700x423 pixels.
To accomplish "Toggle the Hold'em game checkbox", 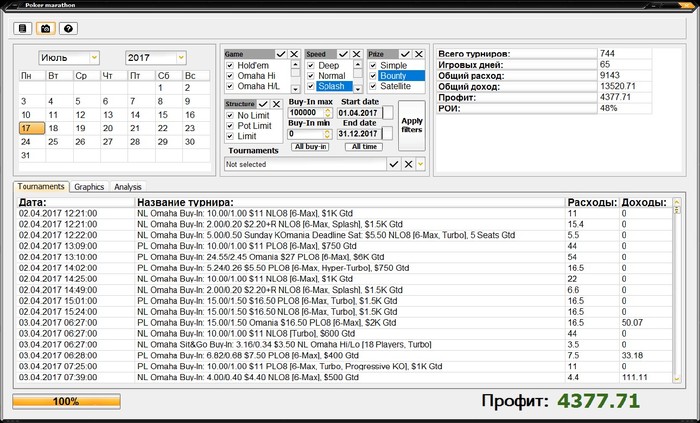I will (230, 65).
